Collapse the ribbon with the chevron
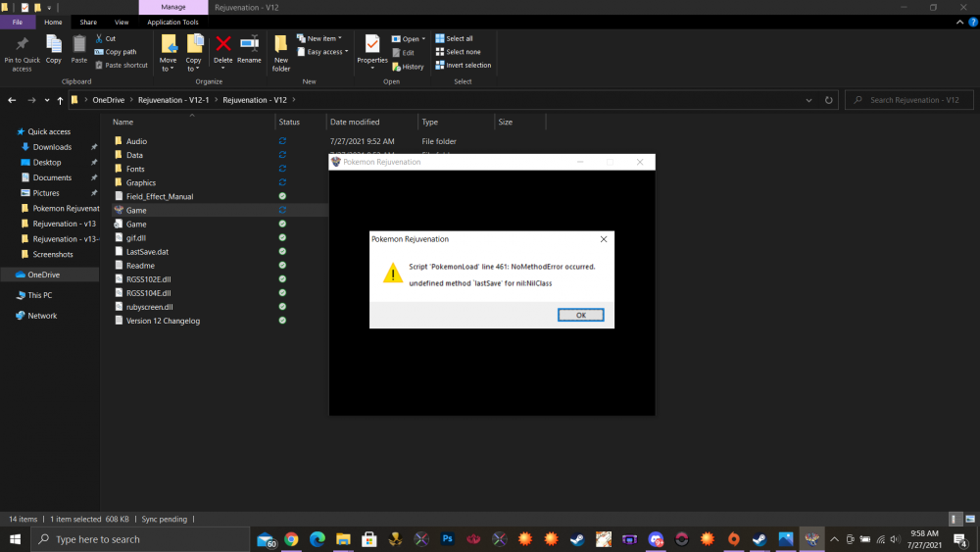Image resolution: width=980 pixels, height=552 pixels. pos(960,22)
